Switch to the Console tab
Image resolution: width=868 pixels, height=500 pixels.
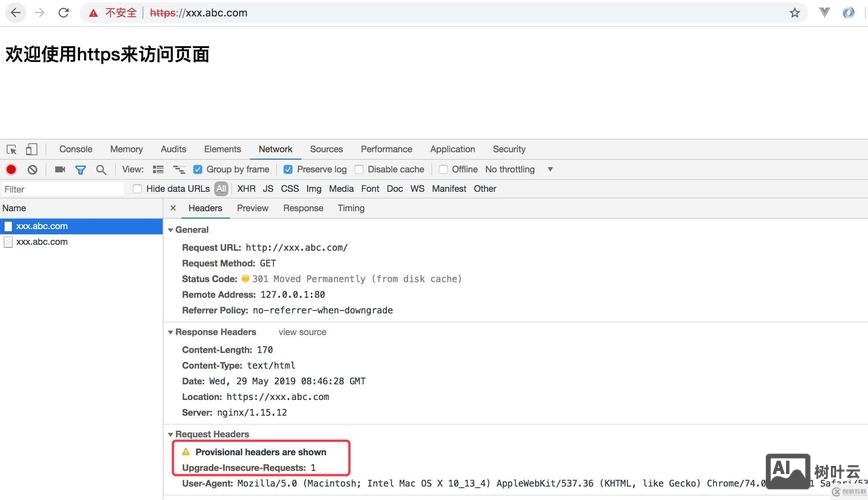click(x=76, y=149)
